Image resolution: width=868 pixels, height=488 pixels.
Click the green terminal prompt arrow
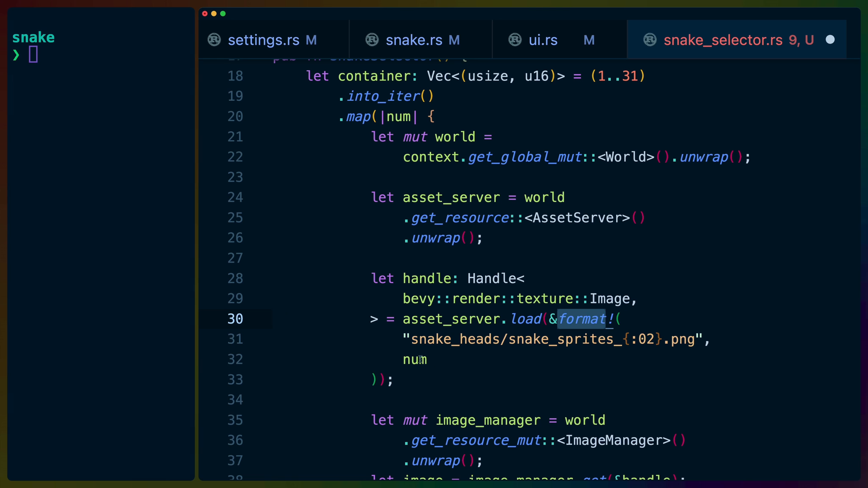click(16, 55)
